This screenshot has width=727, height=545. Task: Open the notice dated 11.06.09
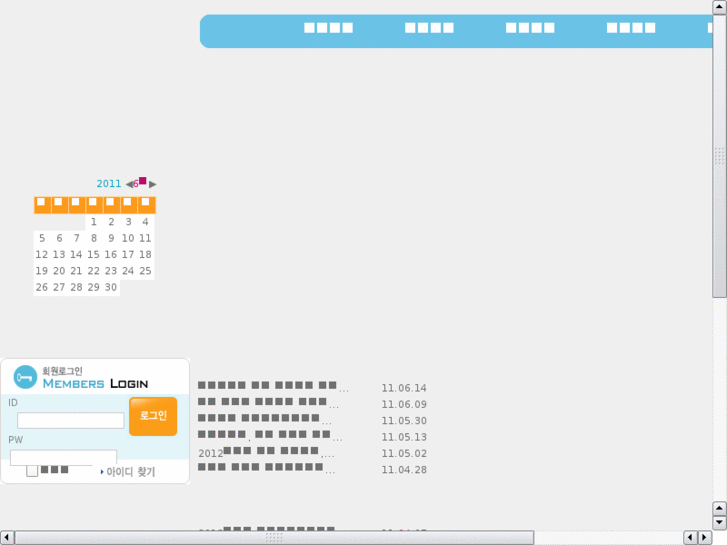(x=268, y=402)
